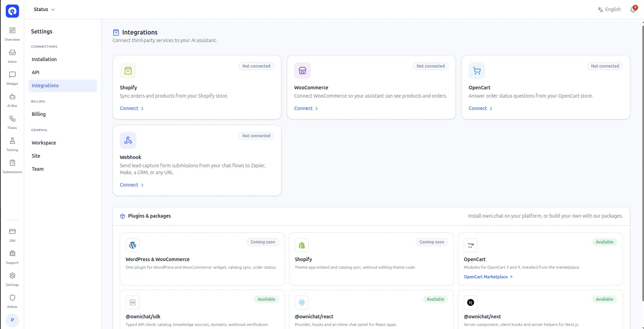
Task: Open Installation settings
Action: 63,59
